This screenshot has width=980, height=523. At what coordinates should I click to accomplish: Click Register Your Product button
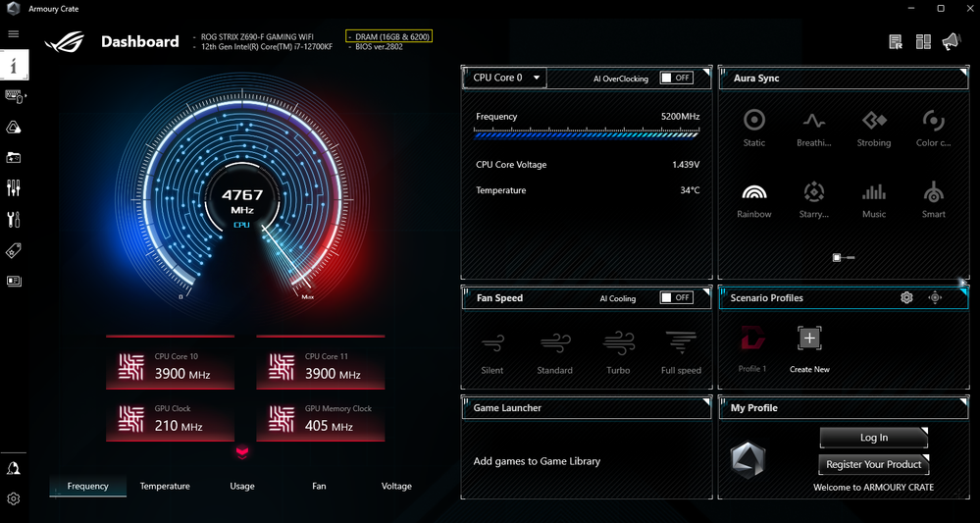874,465
